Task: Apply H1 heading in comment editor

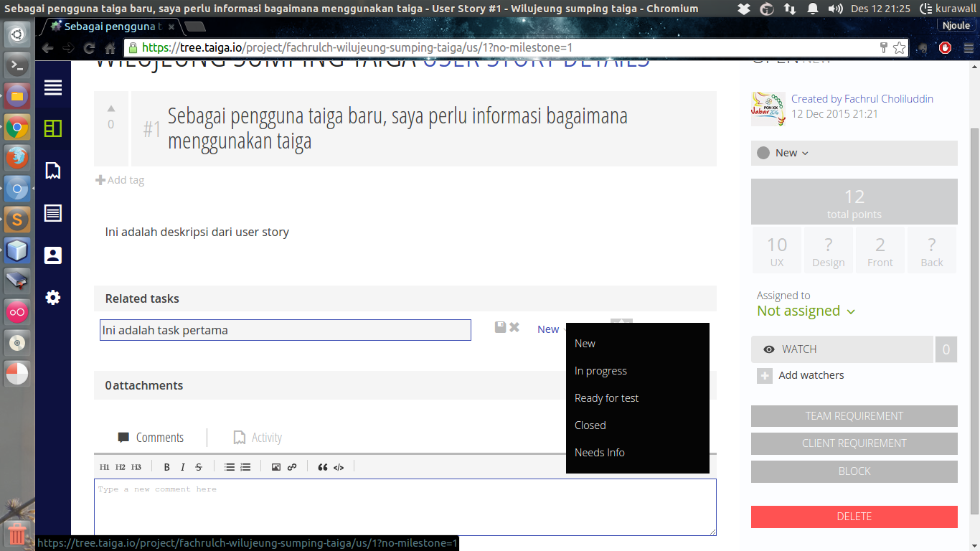Action: click(103, 467)
